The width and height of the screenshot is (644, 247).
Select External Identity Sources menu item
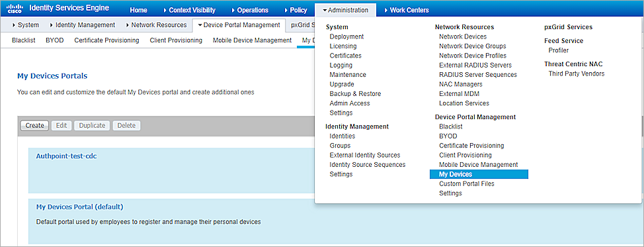pyautogui.click(x=365, y=155)
